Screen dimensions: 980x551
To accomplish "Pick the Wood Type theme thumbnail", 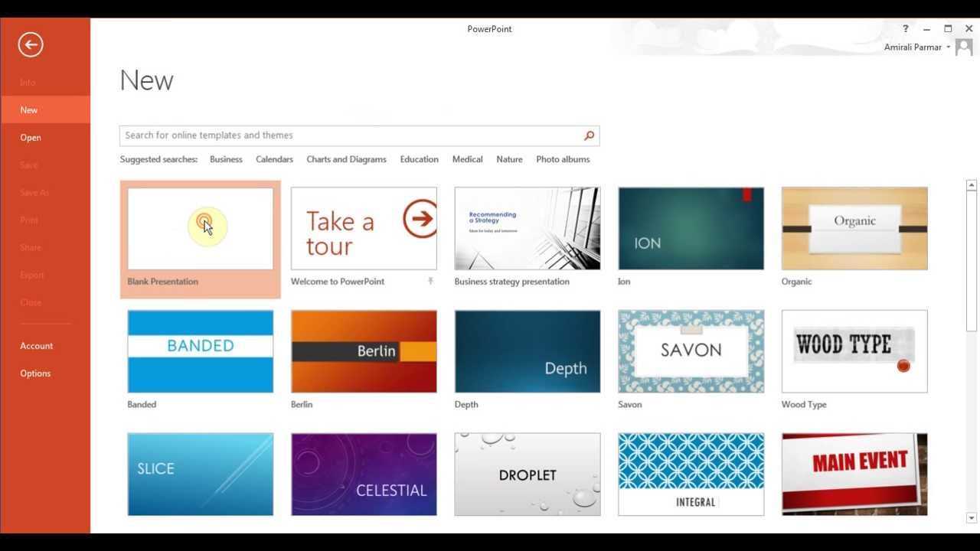I will [854, 351].
